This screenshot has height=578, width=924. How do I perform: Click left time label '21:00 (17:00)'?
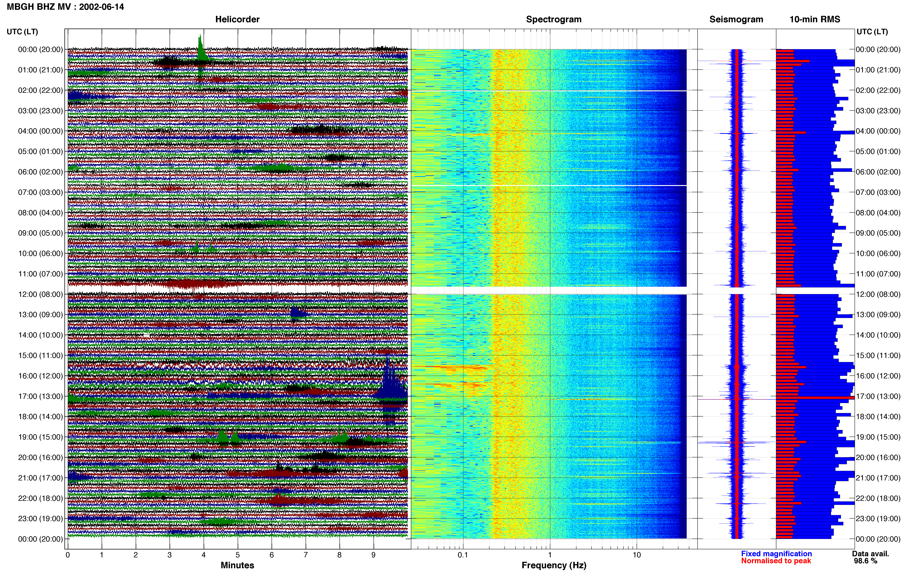[x=40, y=477]
